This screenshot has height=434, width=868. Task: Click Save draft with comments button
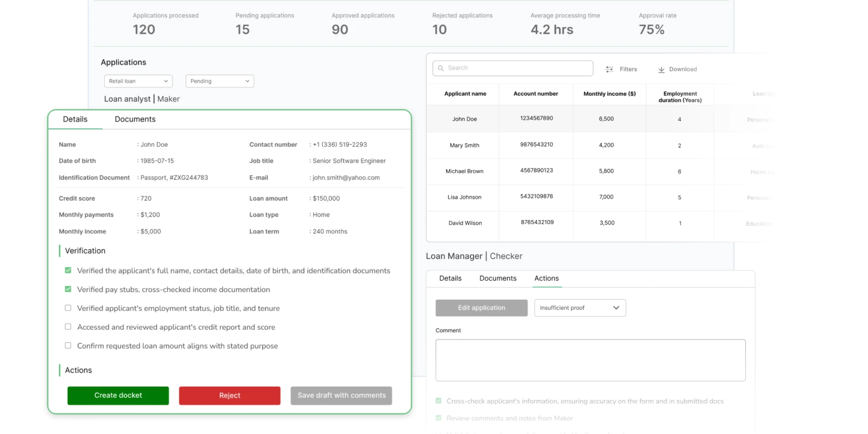(341, 395)
